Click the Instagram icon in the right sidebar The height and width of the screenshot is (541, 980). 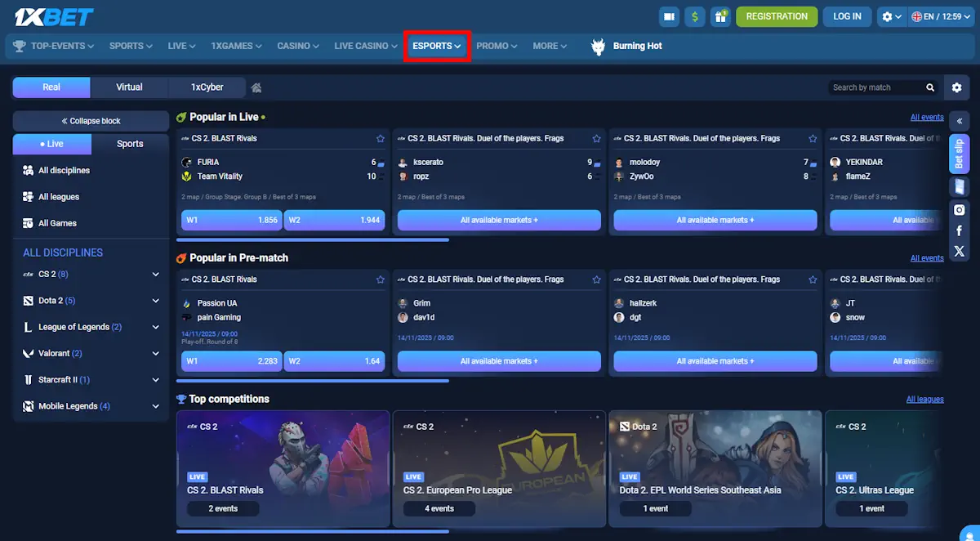coord(960,209)
